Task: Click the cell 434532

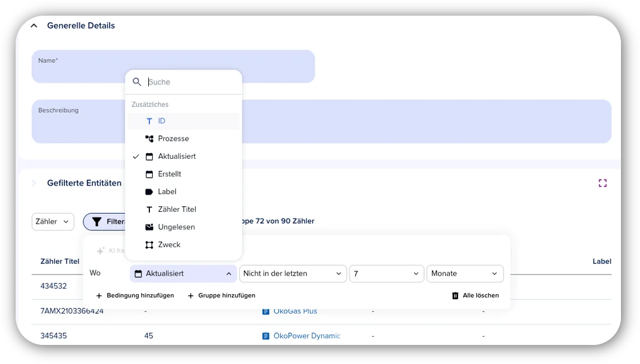Action: pyautogui.click(x=54, y=286)
